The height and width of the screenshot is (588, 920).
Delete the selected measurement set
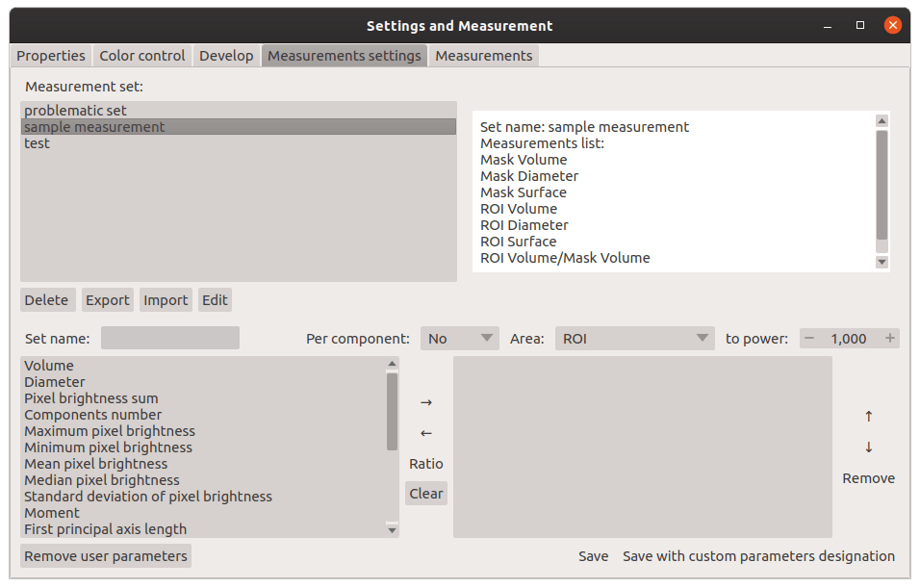click(47, 300)
